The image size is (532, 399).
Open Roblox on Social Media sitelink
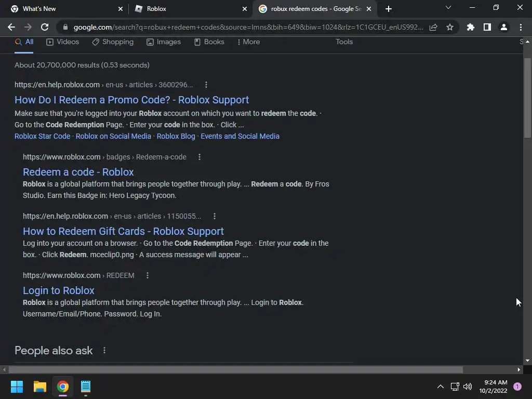coord(113,136)
